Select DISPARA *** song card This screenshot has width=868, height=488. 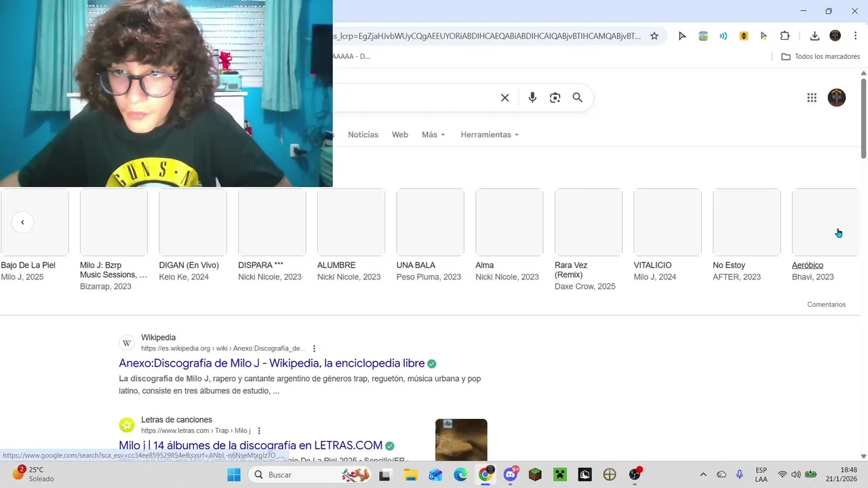coord(272,235)
